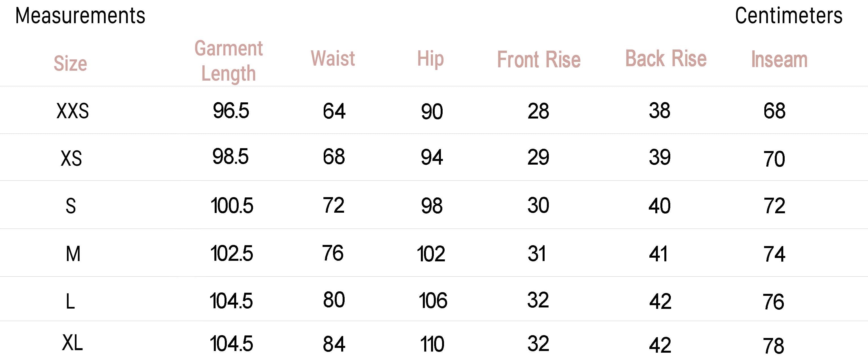This screenshot has width=868, height=364.
Task: Click the Centimeters unit label
Action: pyautogui.click(x=788, y=16)
